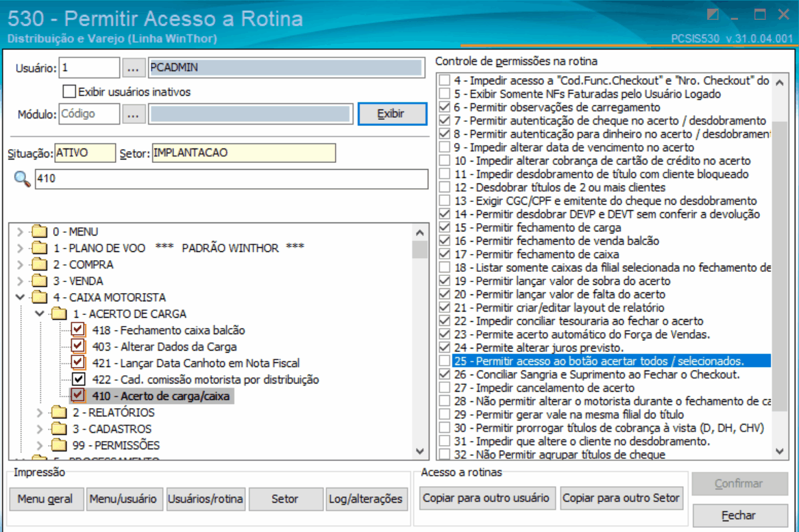Check permission 27 Impedir cancelamento de acerto
The width and height of the screenshot is (799, 532).
(x=445, y=388)
